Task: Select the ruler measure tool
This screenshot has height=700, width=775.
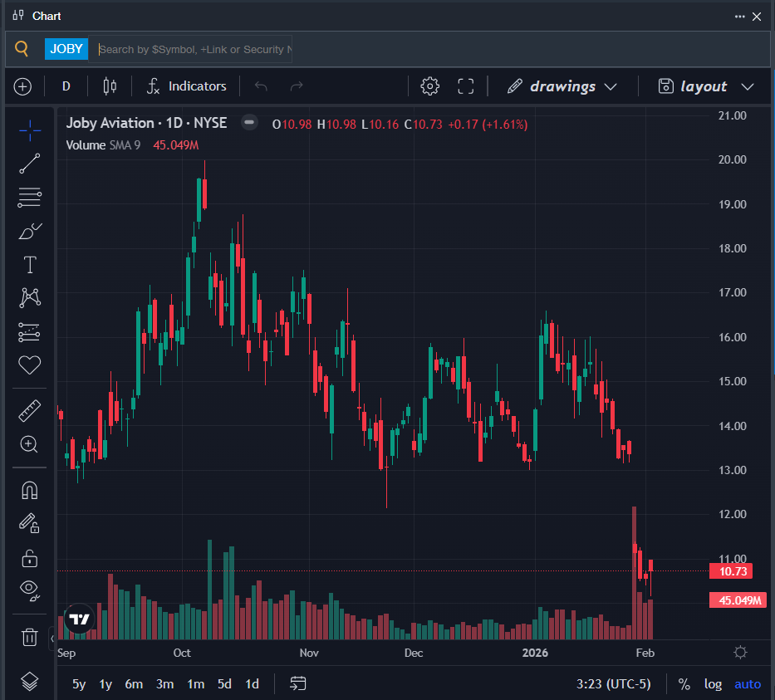Action: 30,410
